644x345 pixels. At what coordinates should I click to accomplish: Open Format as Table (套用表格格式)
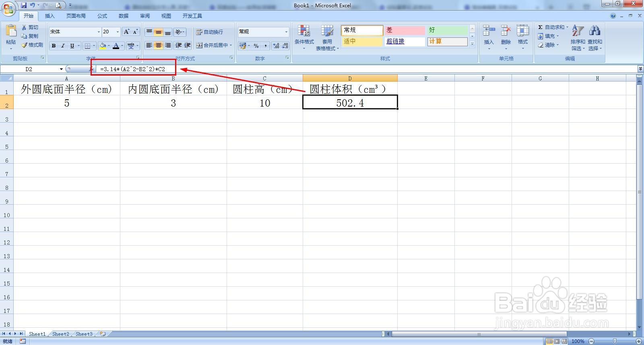point(327,37)
